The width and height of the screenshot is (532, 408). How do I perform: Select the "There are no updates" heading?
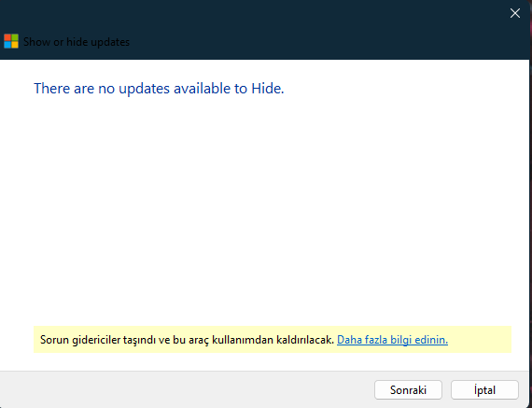point(159,89)
